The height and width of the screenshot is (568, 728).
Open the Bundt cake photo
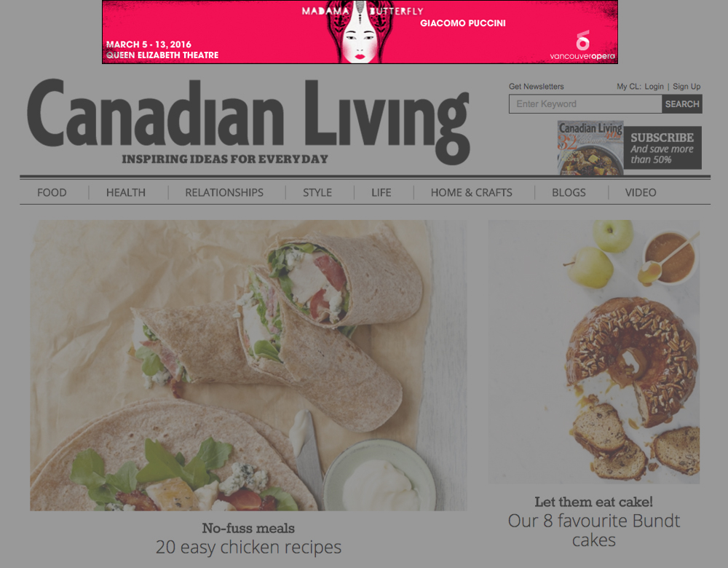pyautogui.click(x=594, y=352)
